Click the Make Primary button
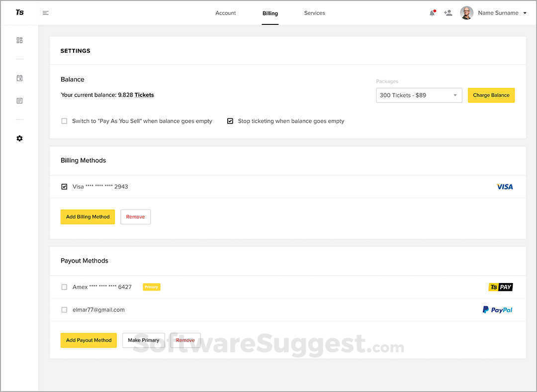The width and height of the screenshot is (537, 392). pyautogui.click(x=144, y=340)
